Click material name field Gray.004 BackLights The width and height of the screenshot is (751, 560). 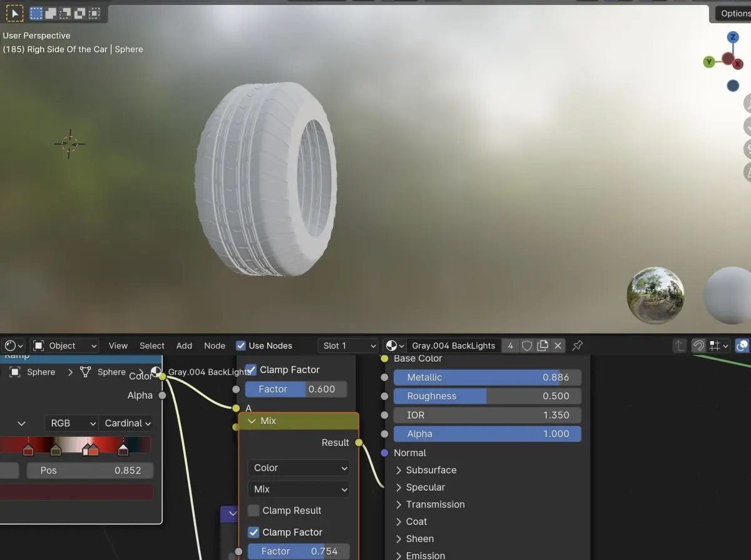point(454,345)
